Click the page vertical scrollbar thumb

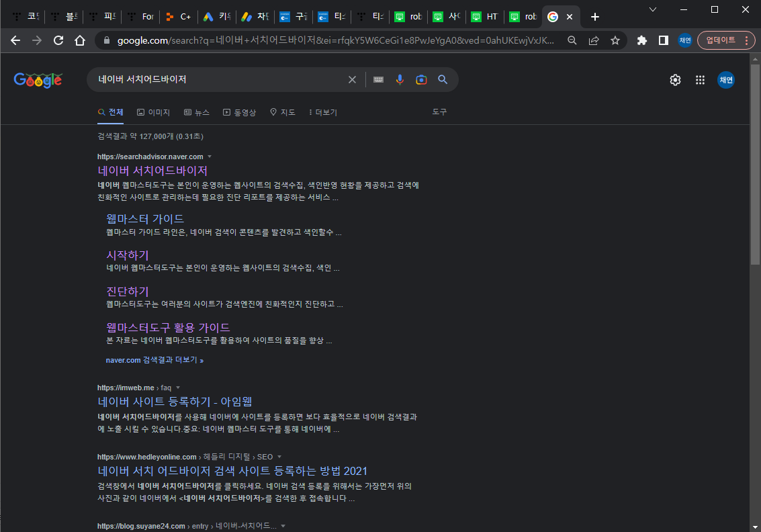coord(755,164)
